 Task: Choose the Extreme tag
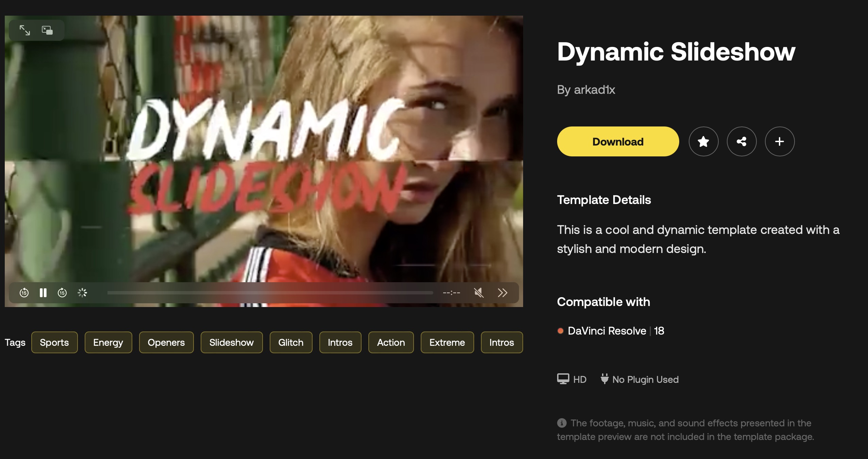coord(447,342)
